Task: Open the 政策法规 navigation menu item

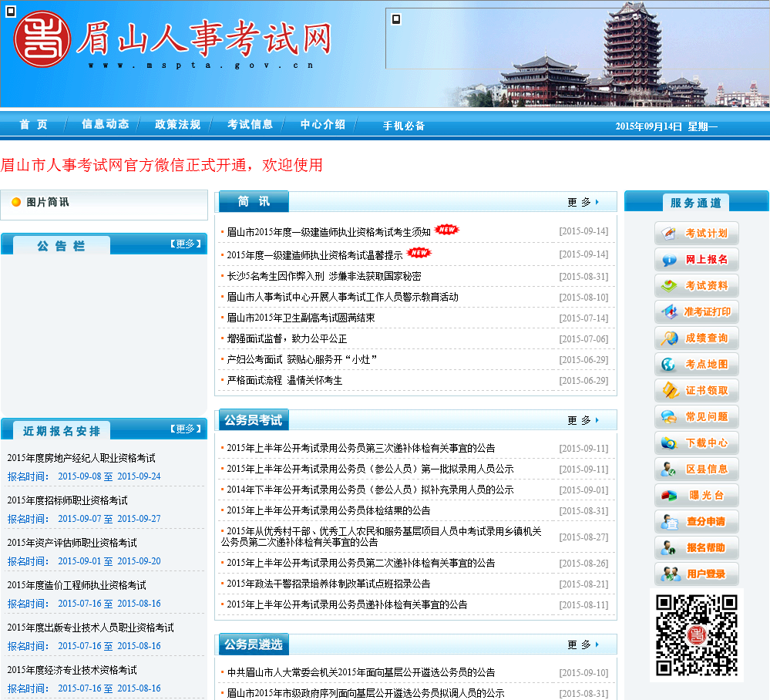Action: click(177, 124)
